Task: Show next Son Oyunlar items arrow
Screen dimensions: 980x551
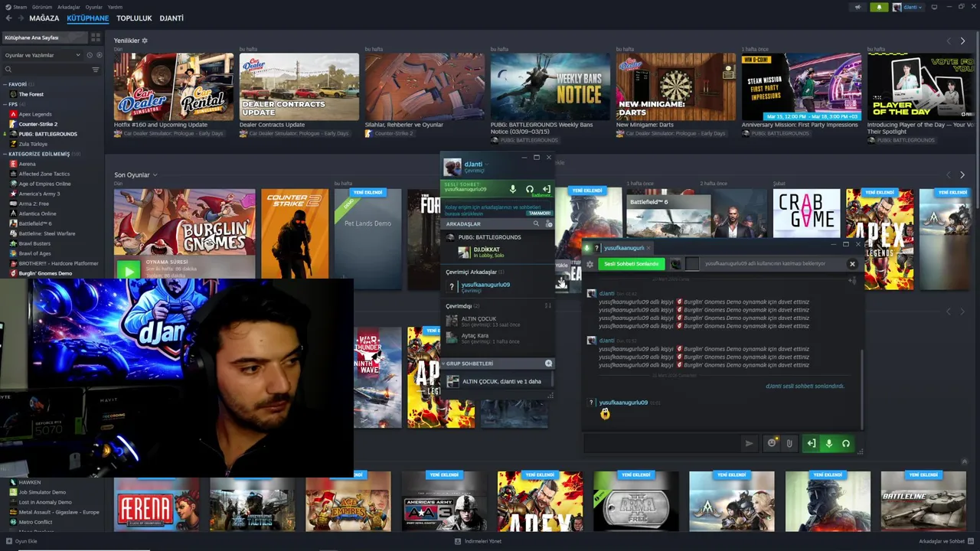Action: pyautogui.click(x=962, y=175)
